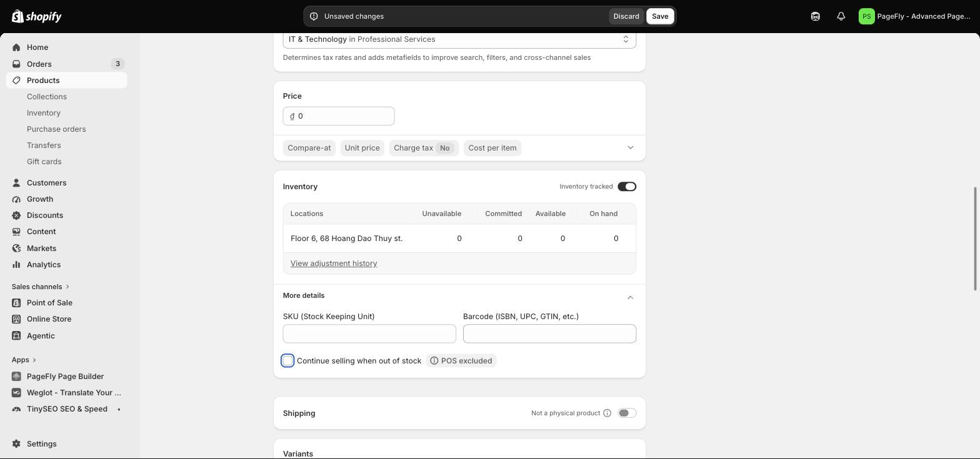Click the Shopify logo

point(36,16)
